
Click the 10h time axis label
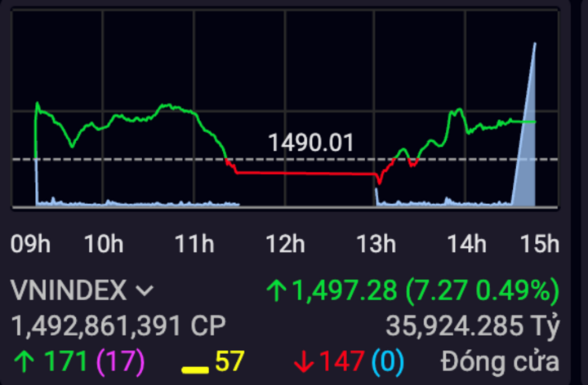(x=104, y=244)
